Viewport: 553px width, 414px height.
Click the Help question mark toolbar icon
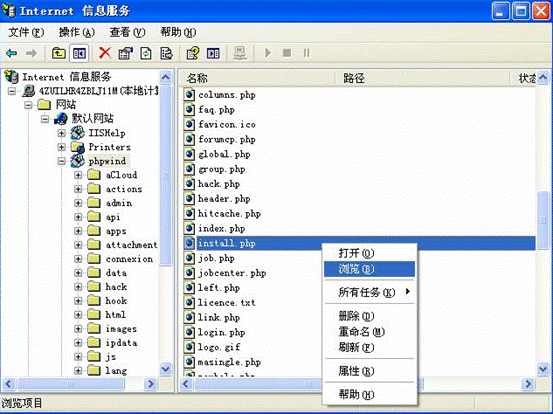[193, 53]
